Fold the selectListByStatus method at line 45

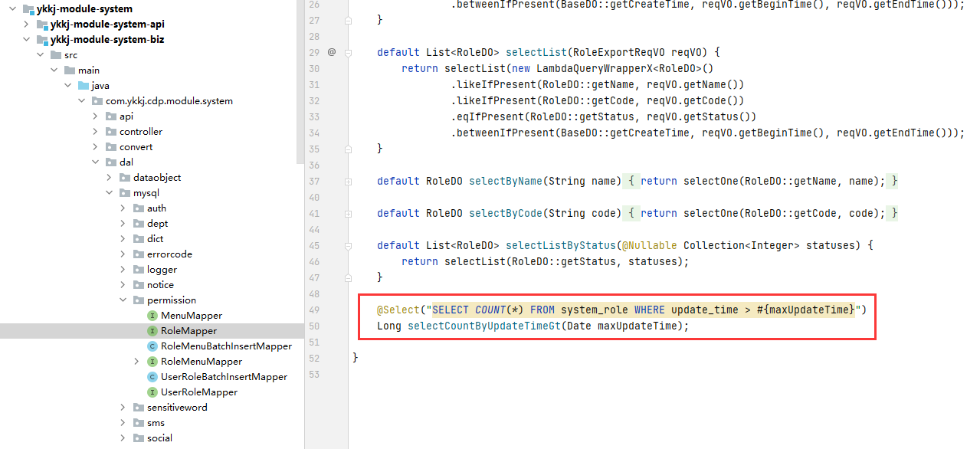click(x=349, y=246)
